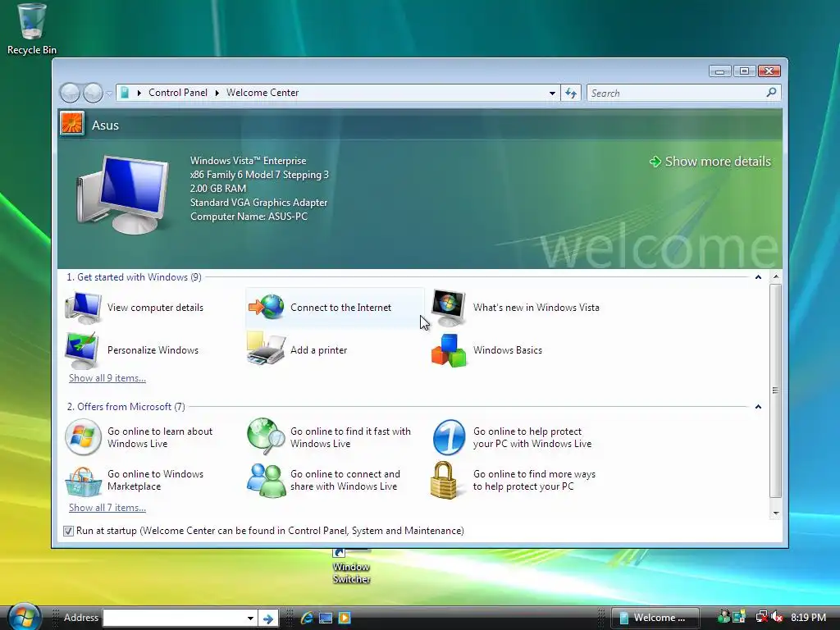The image size is (840, 630).
Task: Open the taskbar Address field dropdown
Action: pos(250,619)
